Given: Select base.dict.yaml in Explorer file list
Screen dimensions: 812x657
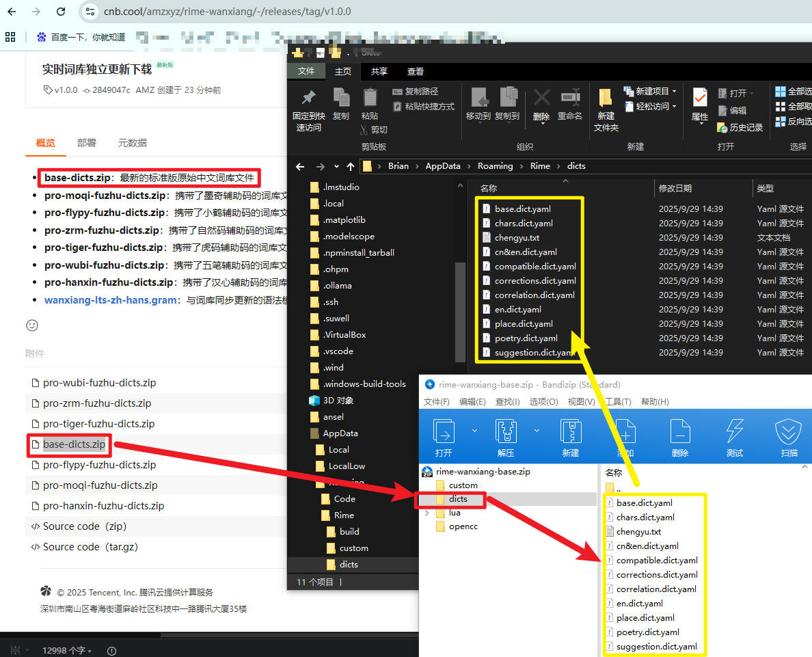Looking at the screenshot, I should (522, 209).
